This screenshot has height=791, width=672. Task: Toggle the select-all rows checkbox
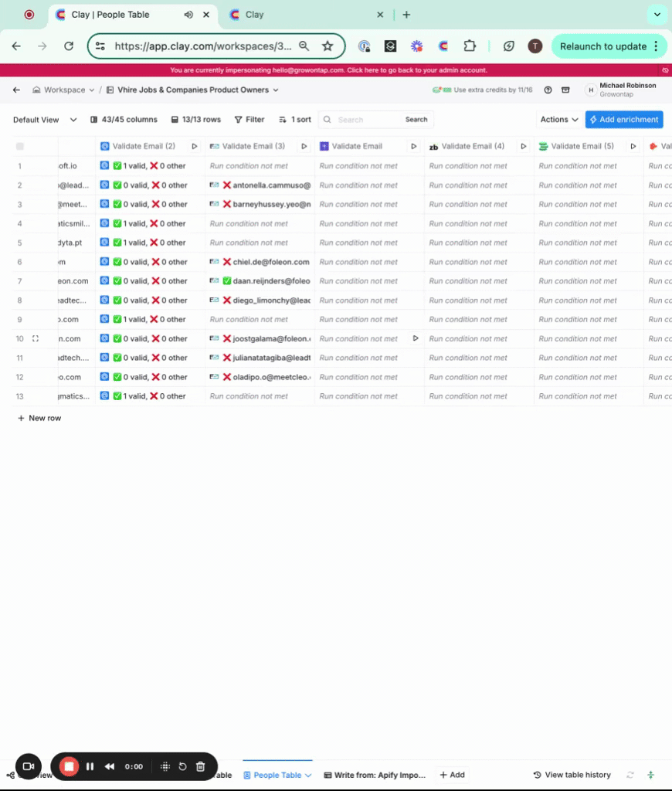pyautogui.click(x=20, y=146)
